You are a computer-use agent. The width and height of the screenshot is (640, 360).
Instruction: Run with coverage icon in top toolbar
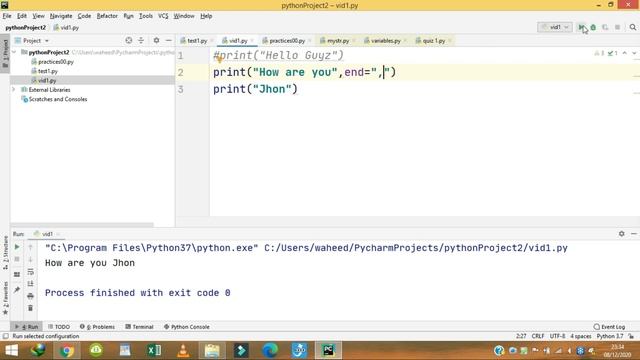[605, 27]
